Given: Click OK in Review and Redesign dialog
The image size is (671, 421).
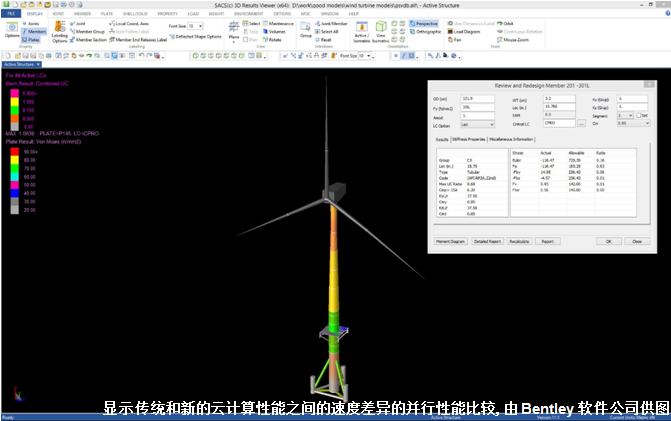Looking at the screenshot, I should tap(609, 242).
